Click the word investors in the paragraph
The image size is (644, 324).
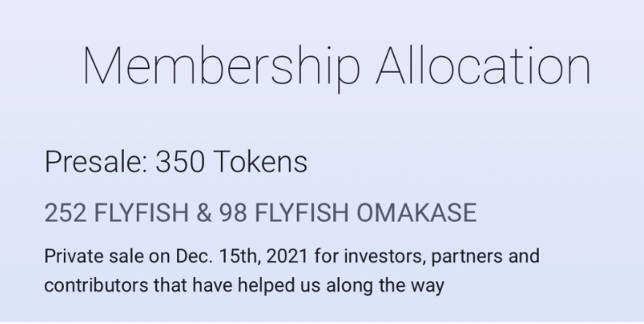click(383, 257)
